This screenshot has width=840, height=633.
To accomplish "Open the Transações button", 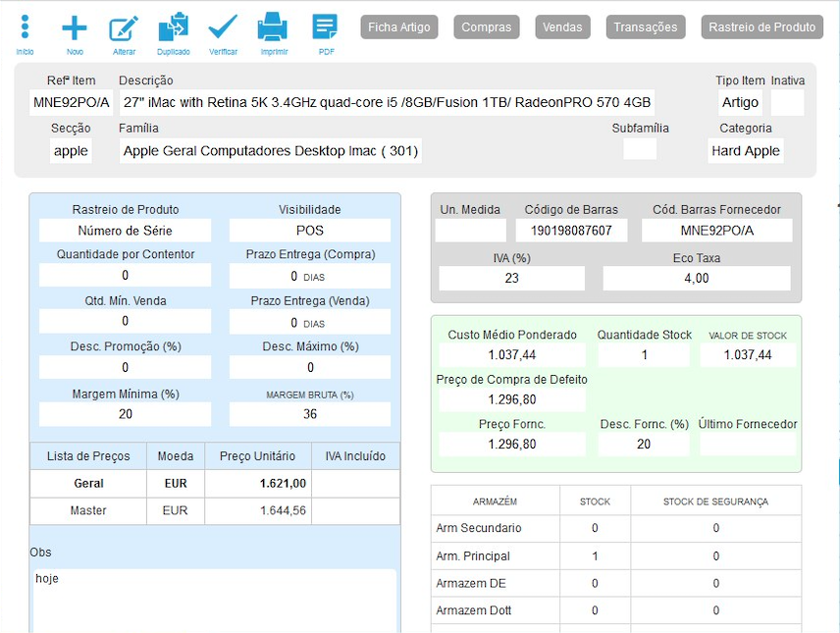I will [x=646, y=26].
